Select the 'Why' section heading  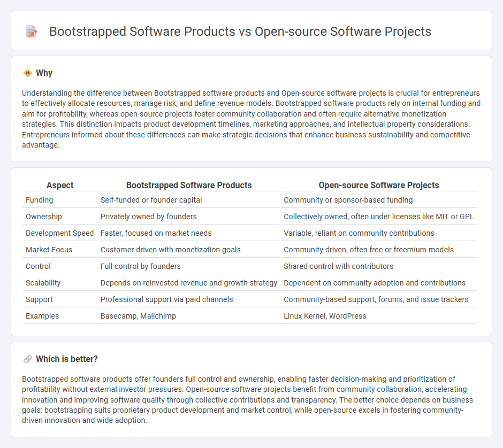click(x=44, y=73)
